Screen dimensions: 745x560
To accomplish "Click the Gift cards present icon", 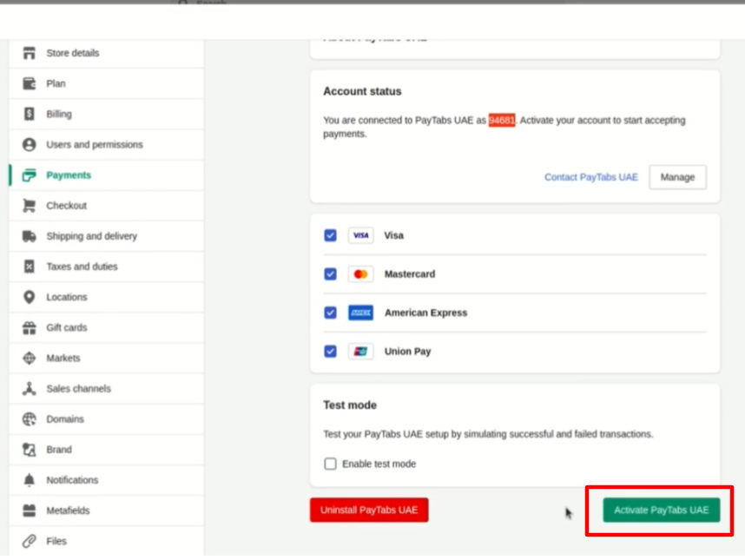I will [29, 327].
